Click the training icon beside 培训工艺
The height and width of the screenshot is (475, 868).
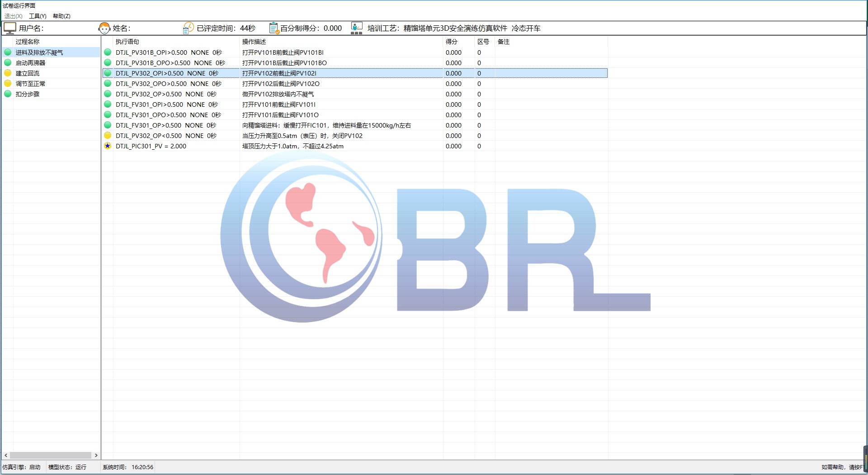point(357,28)
